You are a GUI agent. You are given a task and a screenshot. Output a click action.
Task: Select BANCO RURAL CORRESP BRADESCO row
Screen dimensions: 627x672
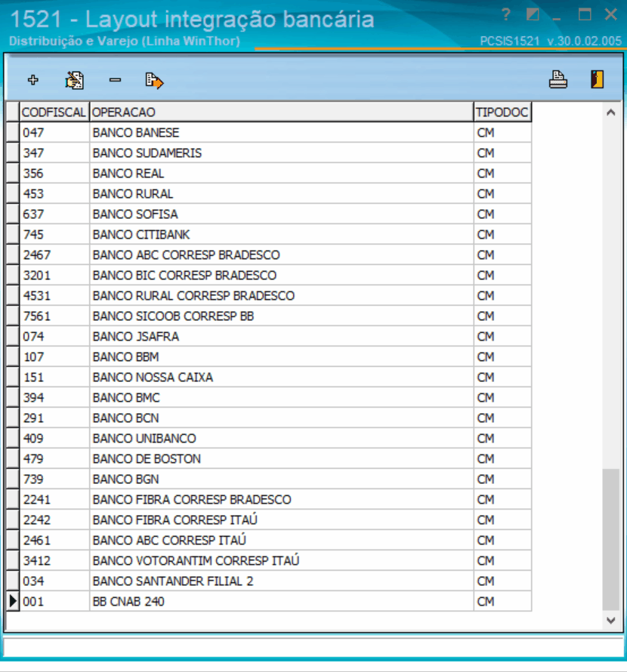coord(269,296)
